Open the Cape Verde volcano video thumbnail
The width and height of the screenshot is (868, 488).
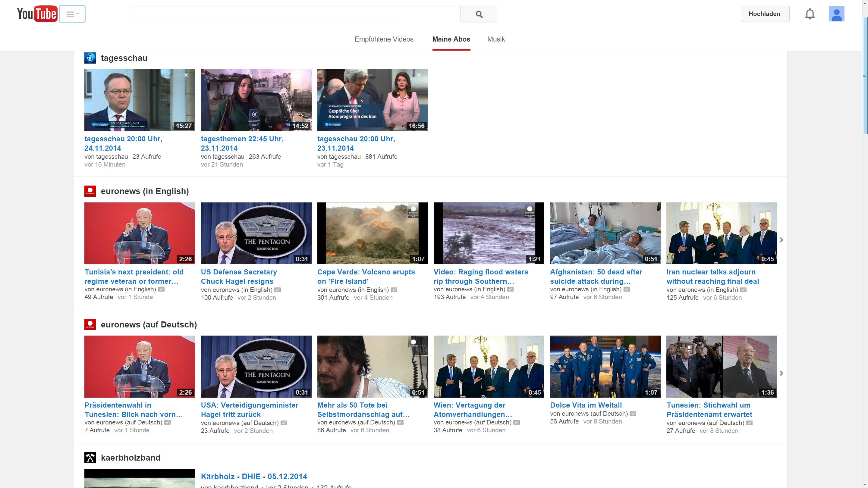(x=372, y=233)
